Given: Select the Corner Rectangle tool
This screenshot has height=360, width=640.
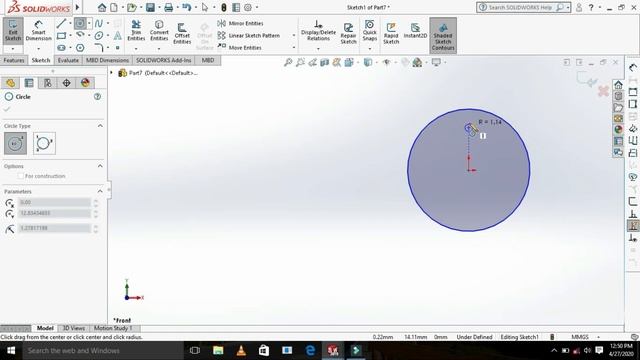Looking at the screenshot, I should coord(61,36).
